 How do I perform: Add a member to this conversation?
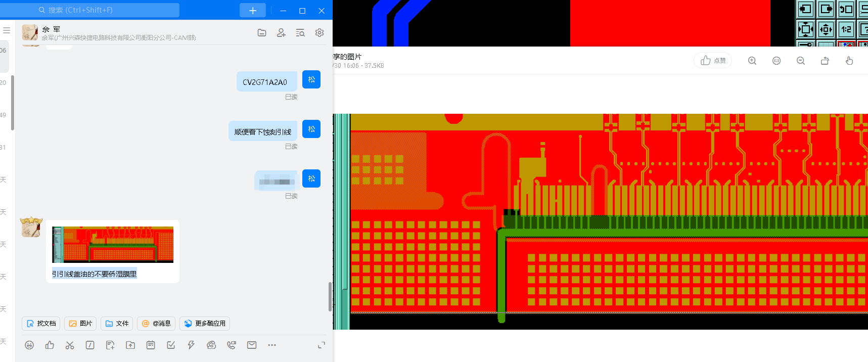(x=281, y=32)
